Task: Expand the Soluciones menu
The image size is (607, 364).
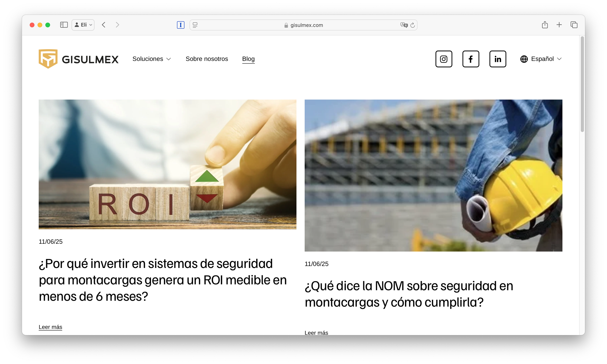Action: pyautogui.click(x=152, y=59)
